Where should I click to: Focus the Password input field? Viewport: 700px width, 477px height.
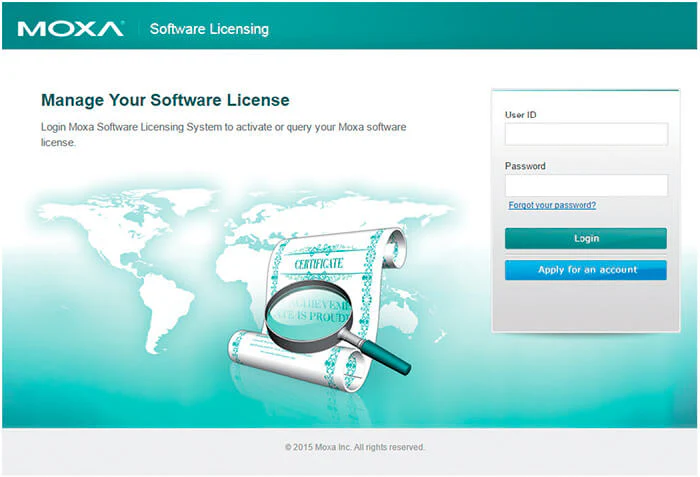coord(586,185)
